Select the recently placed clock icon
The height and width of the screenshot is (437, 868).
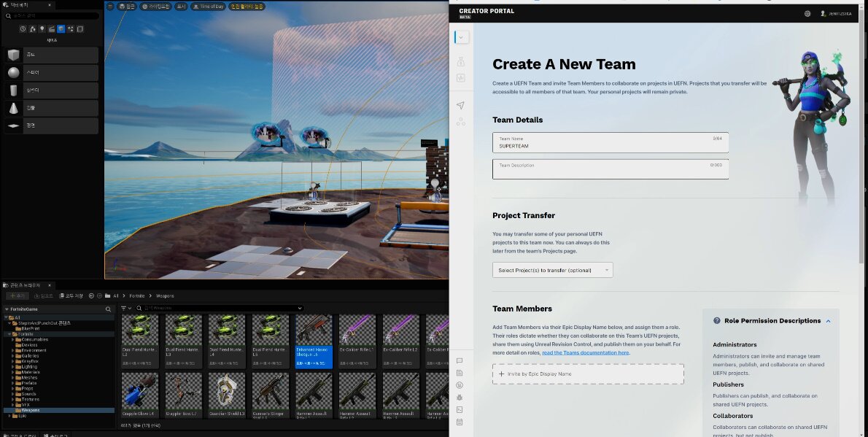23,29
